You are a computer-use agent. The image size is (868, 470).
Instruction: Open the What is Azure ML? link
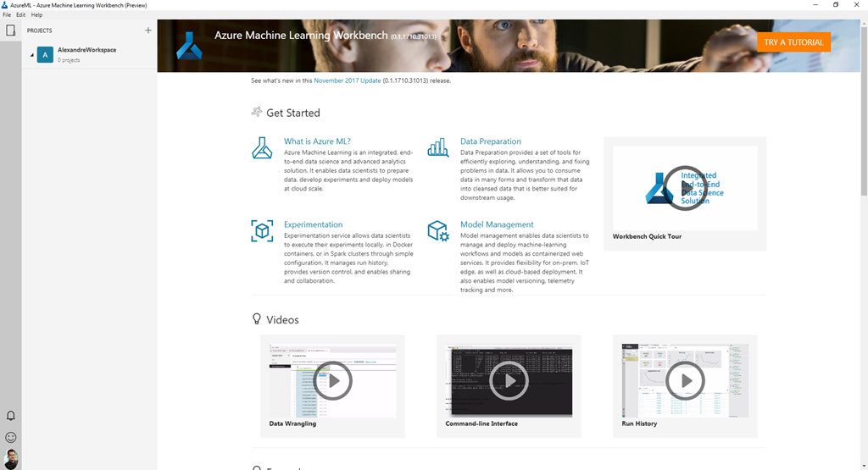point(317,141)
